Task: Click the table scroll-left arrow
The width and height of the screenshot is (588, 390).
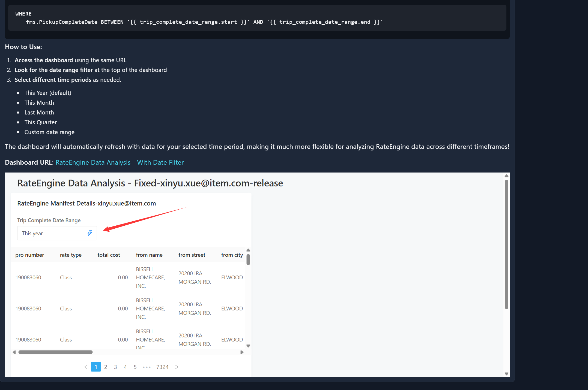Action: (x=14, y=352)
